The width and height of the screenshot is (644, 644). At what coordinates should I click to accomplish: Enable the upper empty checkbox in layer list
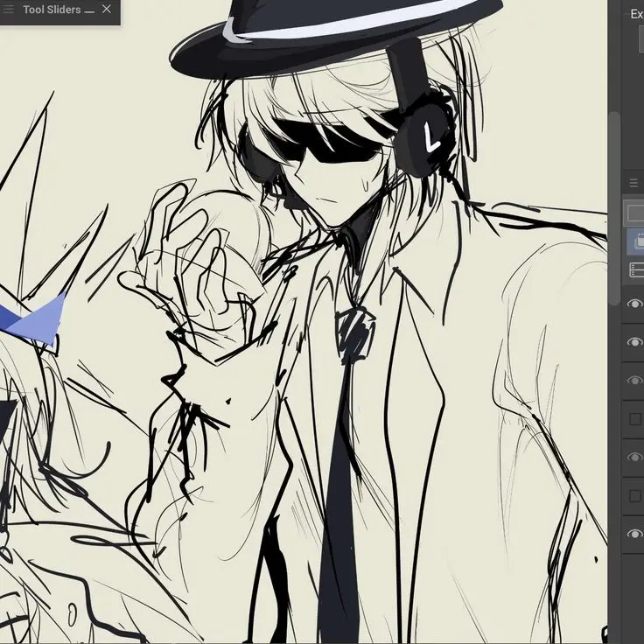(x=635, y=419)
